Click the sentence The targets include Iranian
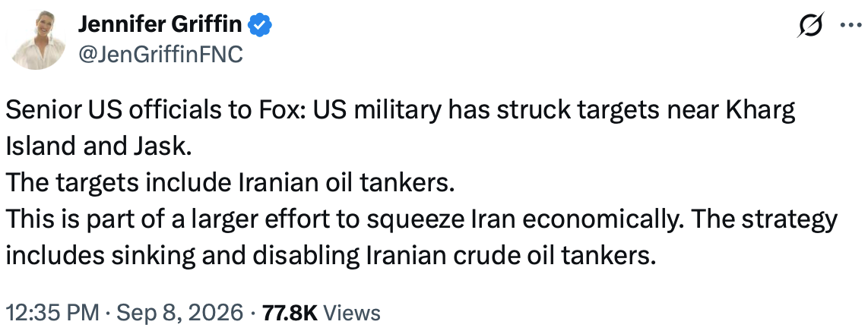The height and width of the screenshot is (331, 868). (x=230, y=184)
